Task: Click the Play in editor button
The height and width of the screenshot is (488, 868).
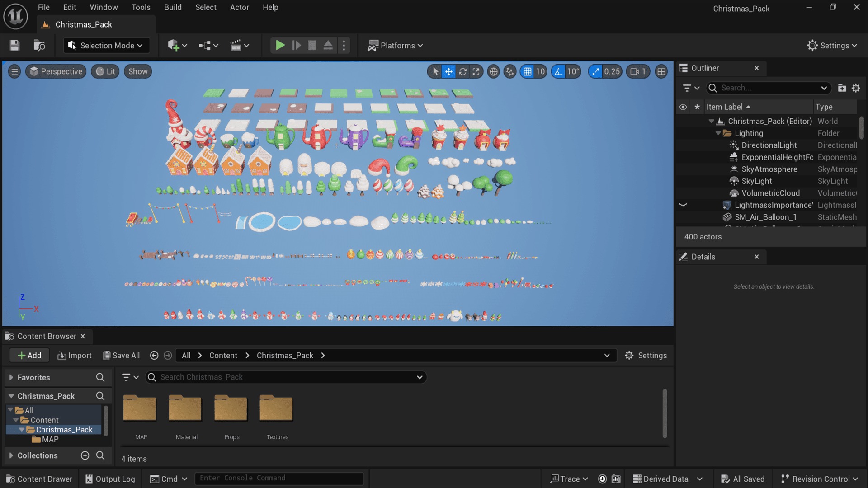Action: coord(280,45)
